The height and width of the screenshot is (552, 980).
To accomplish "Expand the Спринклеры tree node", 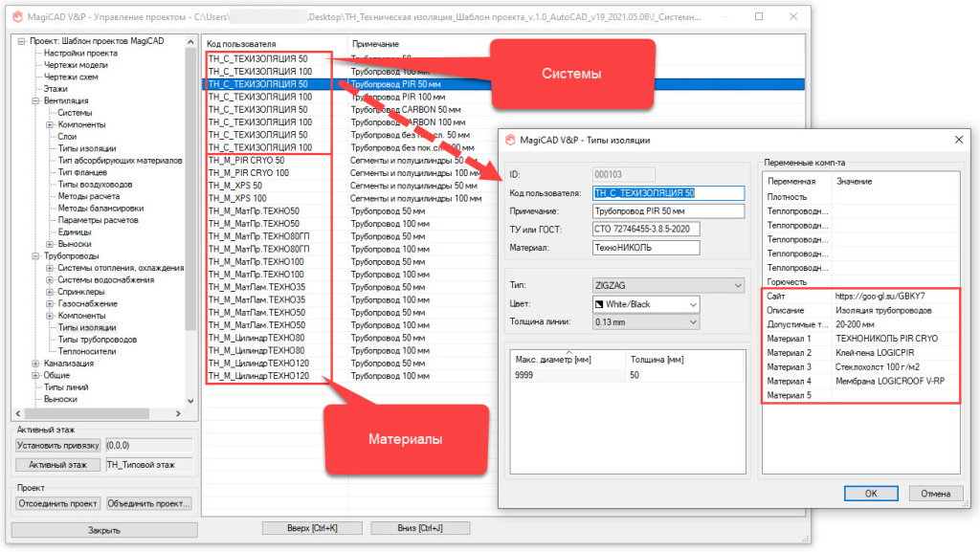I will click(49, 292).
